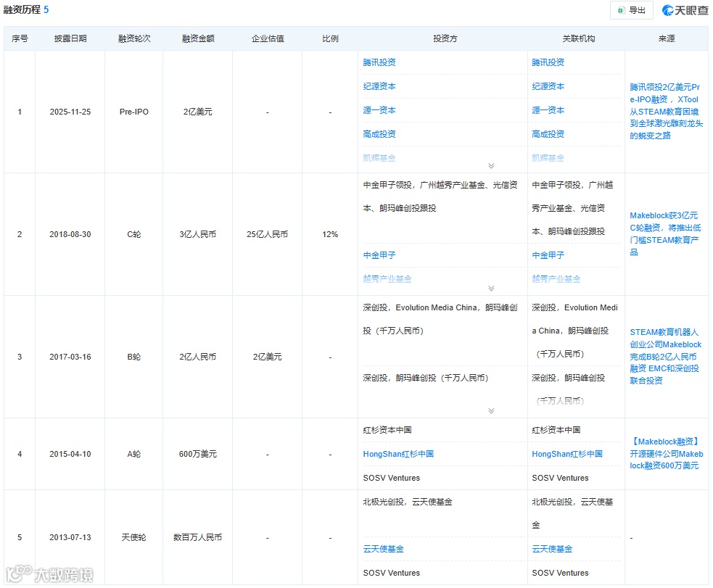Open 源一资本 in 关联机构 column
713x588 pixels.
click(548, 110)
